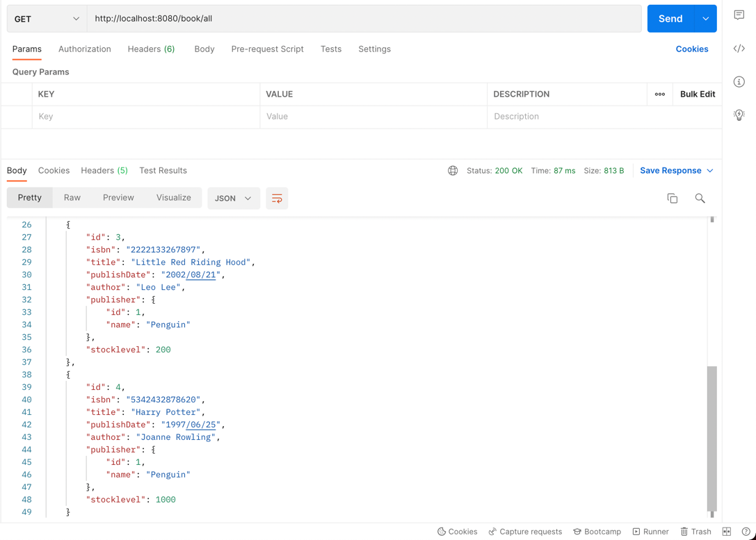Viewport: 756px width, 540px height.
Task: Click the "Leo Lee" author value
Action: pos(159,287)
